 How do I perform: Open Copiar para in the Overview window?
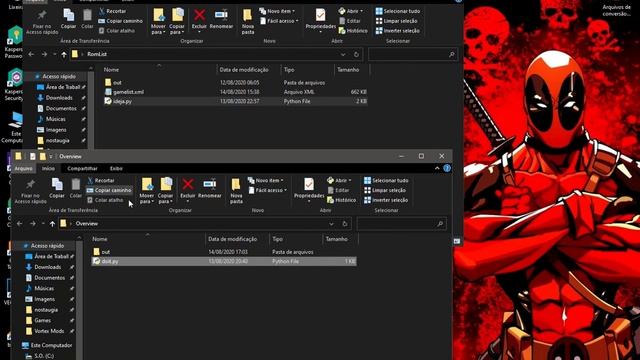pyautogui.click(x=165, y=191)
